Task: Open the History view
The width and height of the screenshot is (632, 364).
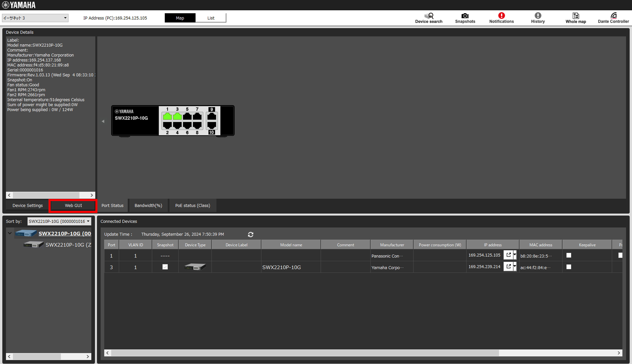Action: [538, 18]
